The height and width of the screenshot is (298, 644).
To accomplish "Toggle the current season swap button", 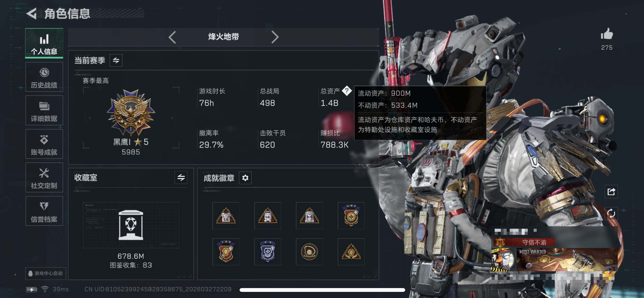I will (x=116, y=60).
